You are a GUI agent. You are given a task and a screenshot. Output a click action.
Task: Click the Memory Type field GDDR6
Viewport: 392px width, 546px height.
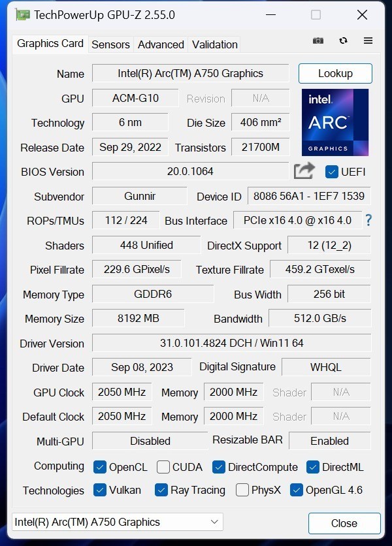[153, 294]
